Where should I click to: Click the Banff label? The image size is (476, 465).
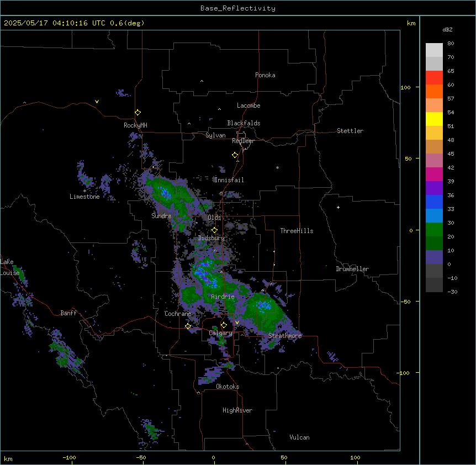pos(68,313)
